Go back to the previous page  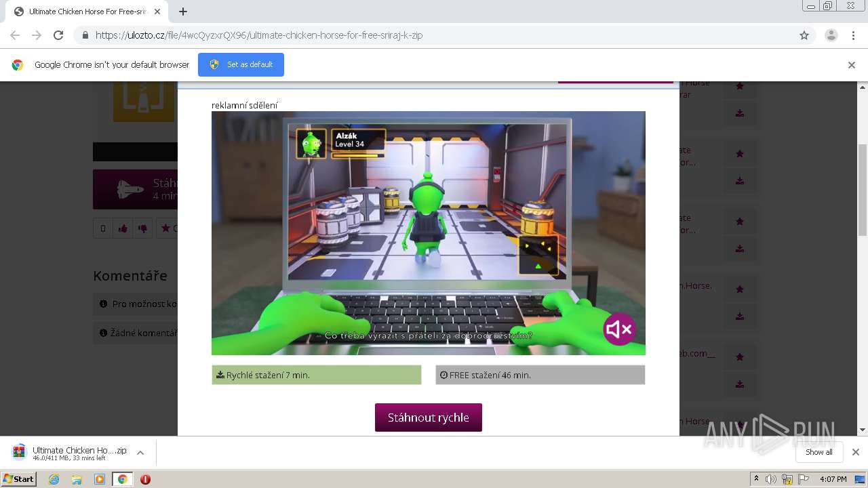coord(15,35)
